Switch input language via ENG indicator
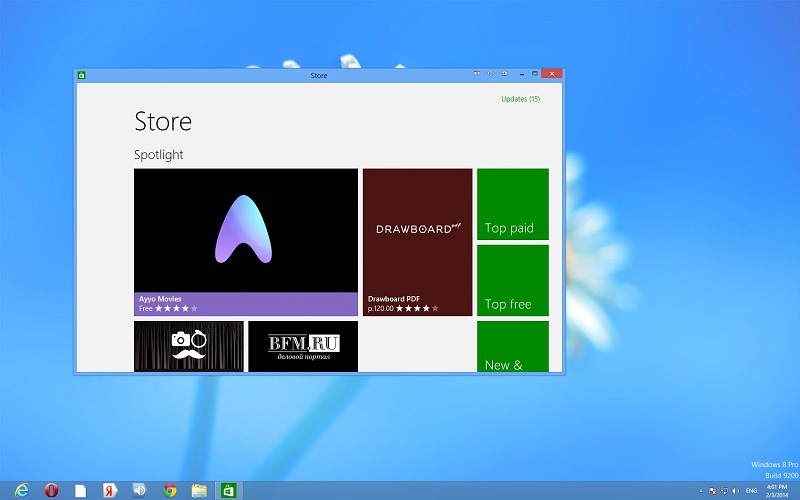Viewport: 800px width, 500px height. (752, 491)
